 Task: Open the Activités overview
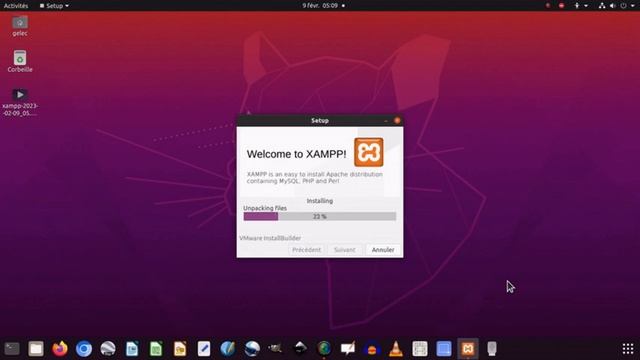16,6
